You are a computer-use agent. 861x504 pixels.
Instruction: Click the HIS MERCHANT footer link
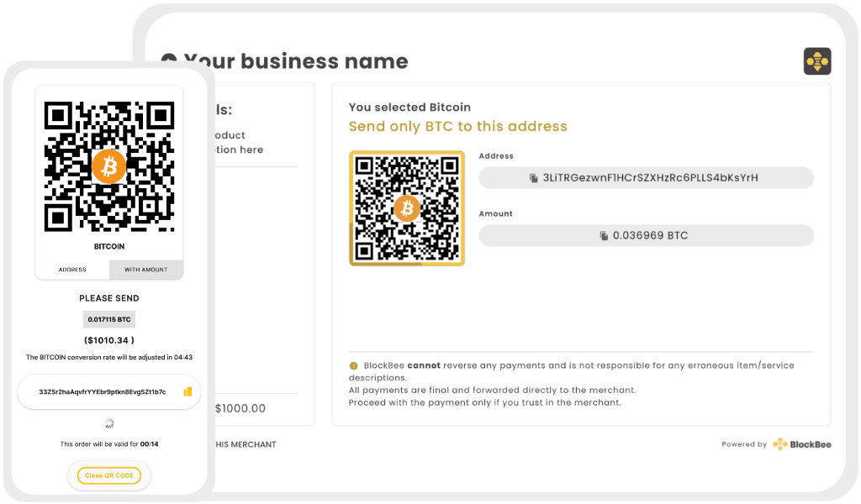pos(246,444)
